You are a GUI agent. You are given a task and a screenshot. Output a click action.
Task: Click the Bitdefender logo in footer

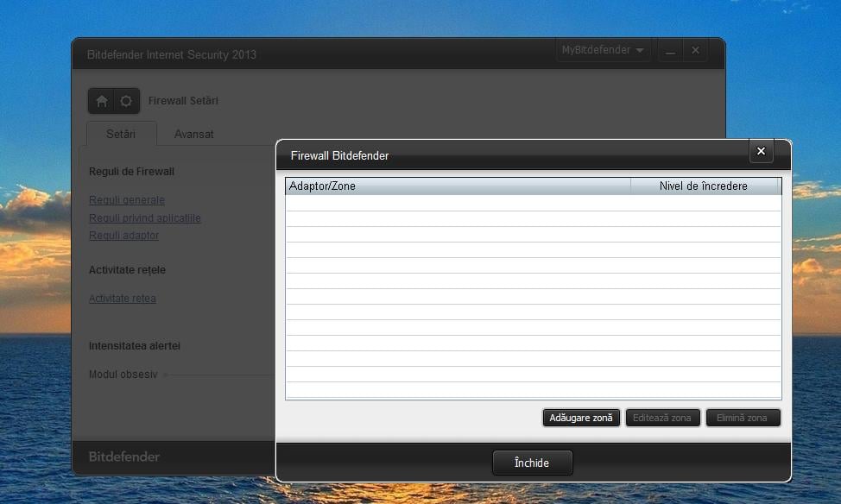123,457
